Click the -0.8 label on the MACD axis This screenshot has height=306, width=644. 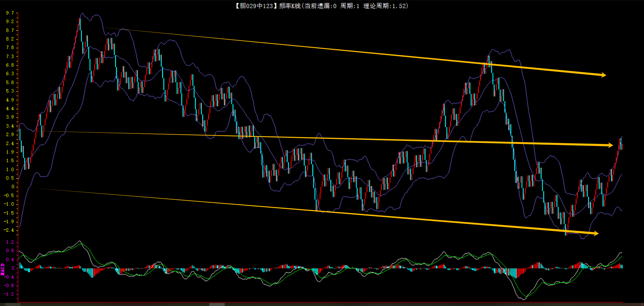click(9, 286)
